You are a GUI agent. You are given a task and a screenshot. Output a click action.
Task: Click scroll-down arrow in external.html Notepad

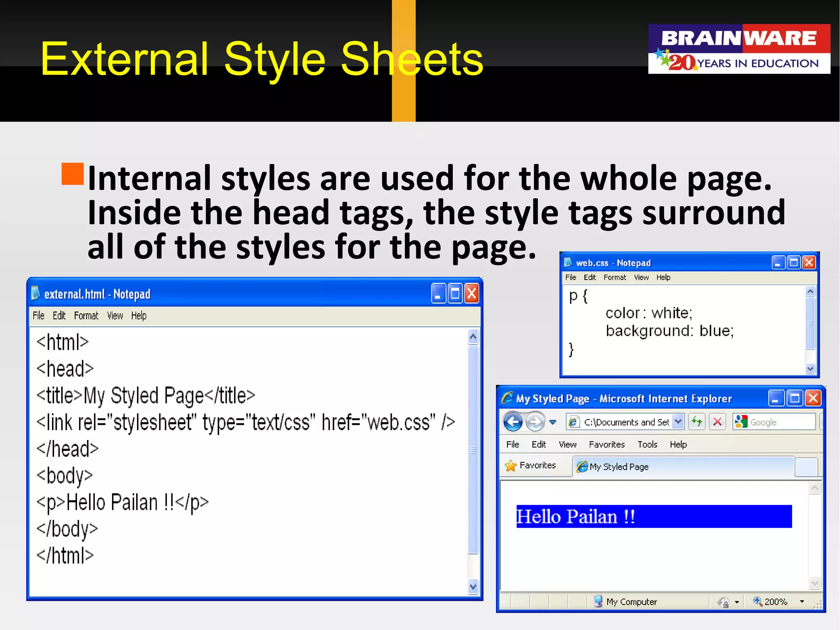[473, 587]
